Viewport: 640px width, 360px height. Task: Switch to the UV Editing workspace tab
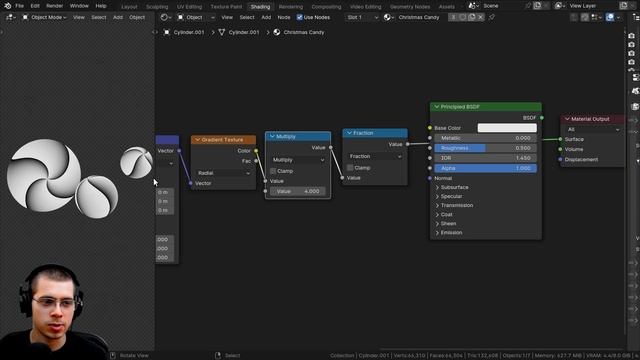point(189,7)
